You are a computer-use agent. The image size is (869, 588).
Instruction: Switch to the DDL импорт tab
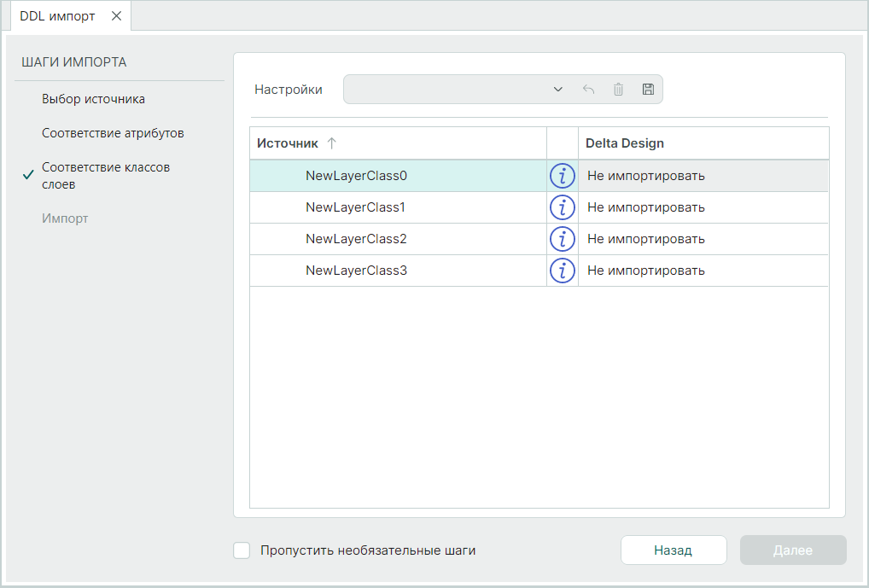tap(58, 16)
